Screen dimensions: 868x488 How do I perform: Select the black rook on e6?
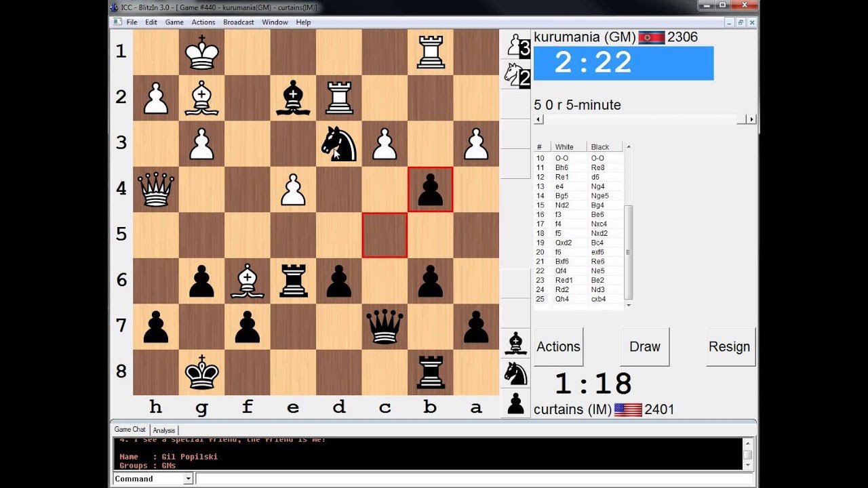click(294, 281)
